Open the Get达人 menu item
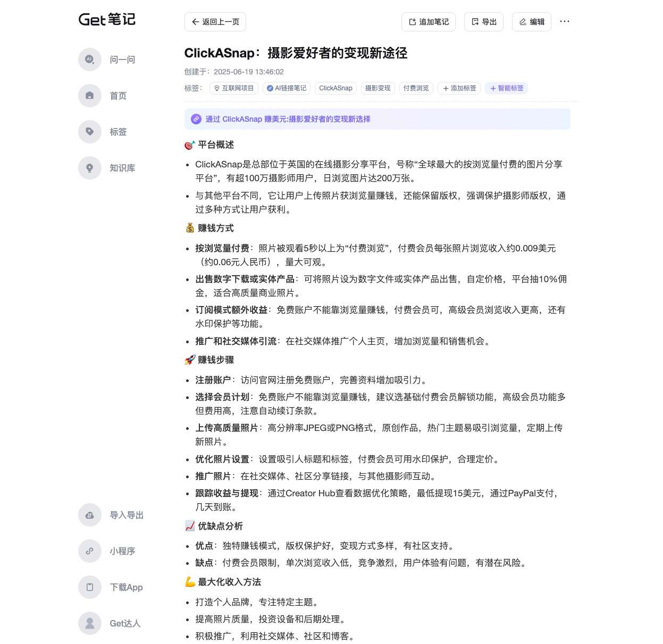Image resolution: width=663 pixels, height=644 pixels. point(125,623)
